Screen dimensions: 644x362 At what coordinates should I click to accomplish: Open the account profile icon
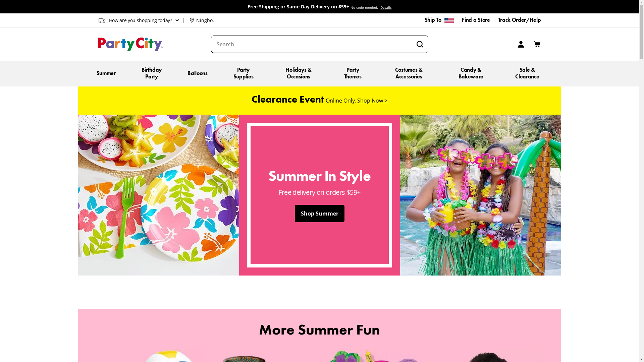click(521, 44)
